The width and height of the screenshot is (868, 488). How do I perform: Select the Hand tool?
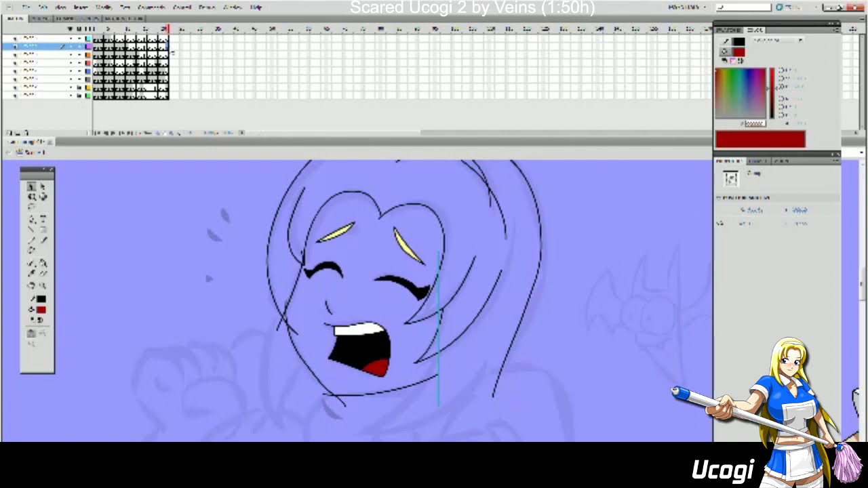(x=31, y=285)
